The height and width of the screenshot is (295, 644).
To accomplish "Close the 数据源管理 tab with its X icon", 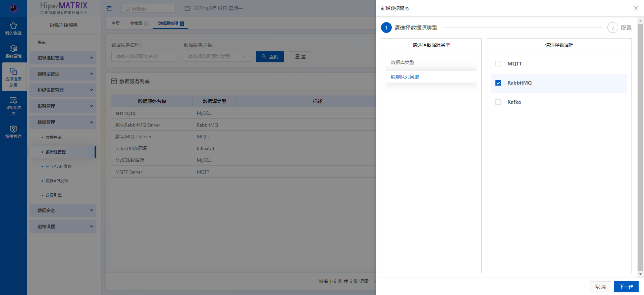I will (182, 23).
